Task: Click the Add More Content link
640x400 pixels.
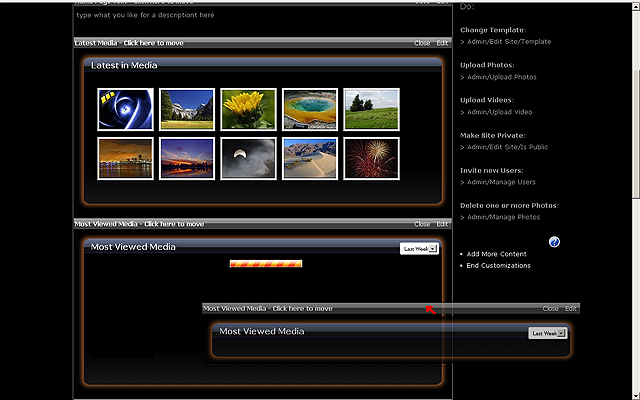Action: tap(498, 254)
